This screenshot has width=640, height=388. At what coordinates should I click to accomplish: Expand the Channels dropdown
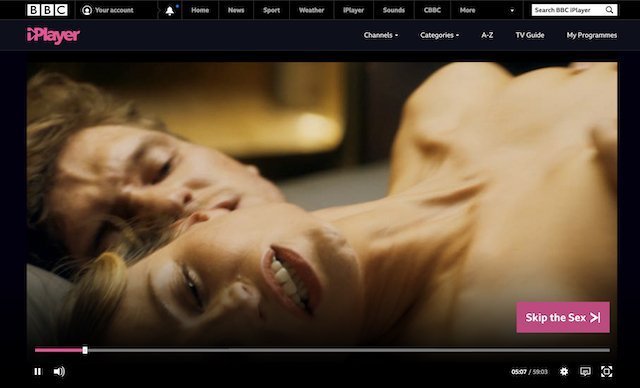[x=380, y=35]
